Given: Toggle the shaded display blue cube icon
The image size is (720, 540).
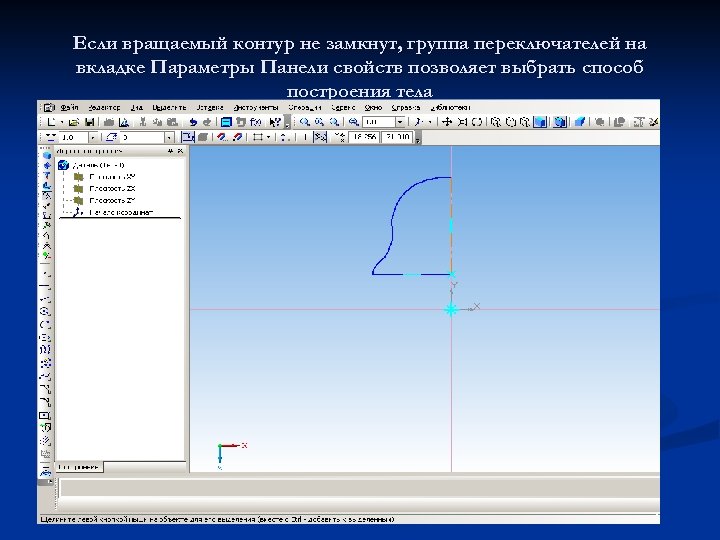Looking at the screenshot, I should (540, 122).
